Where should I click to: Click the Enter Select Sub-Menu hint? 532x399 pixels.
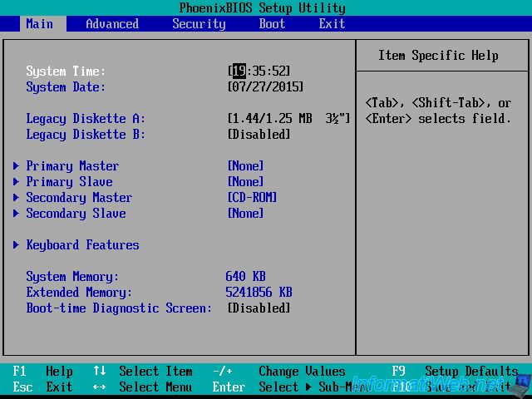(x=292, y=387)
